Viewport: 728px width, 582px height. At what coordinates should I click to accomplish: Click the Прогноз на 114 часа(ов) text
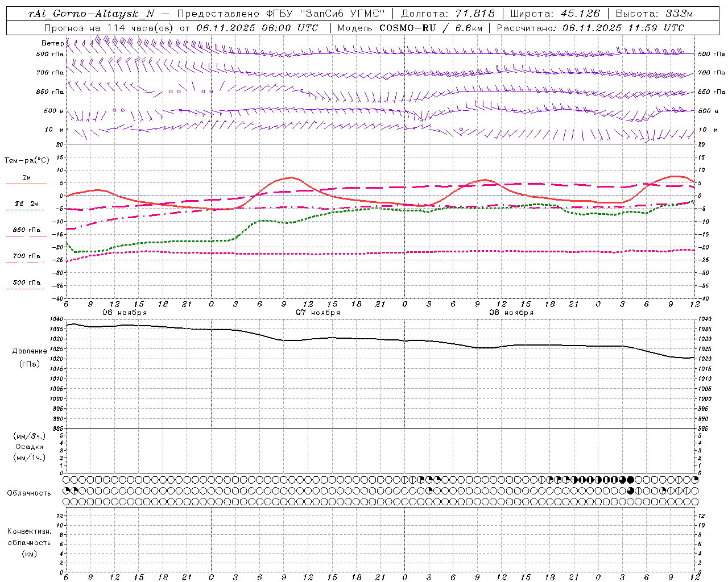pos(110,28)
